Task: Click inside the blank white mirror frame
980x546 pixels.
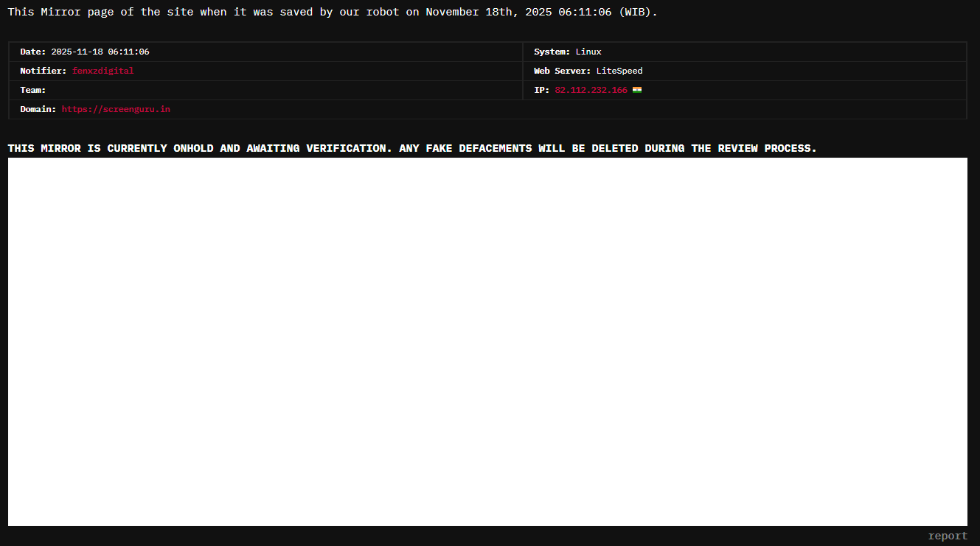Action: 487,341
